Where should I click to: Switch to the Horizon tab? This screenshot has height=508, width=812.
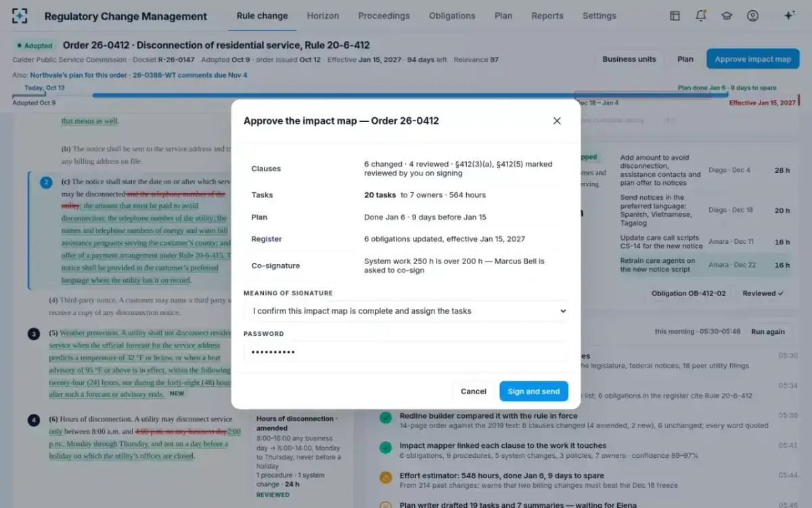323,16
